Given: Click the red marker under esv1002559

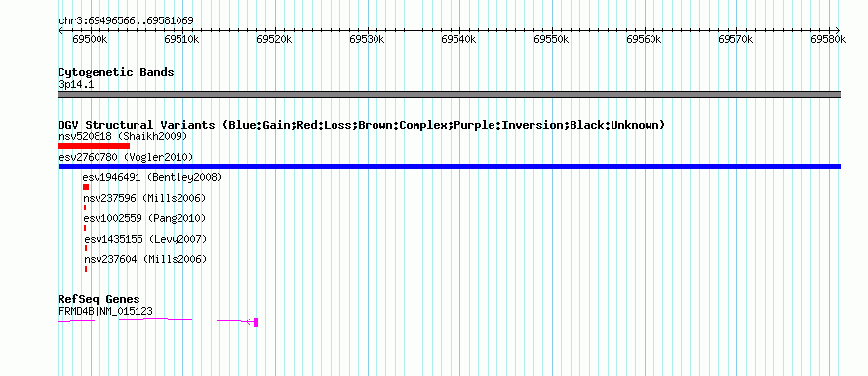Looking at the screenshot, I should click(85, 228).
